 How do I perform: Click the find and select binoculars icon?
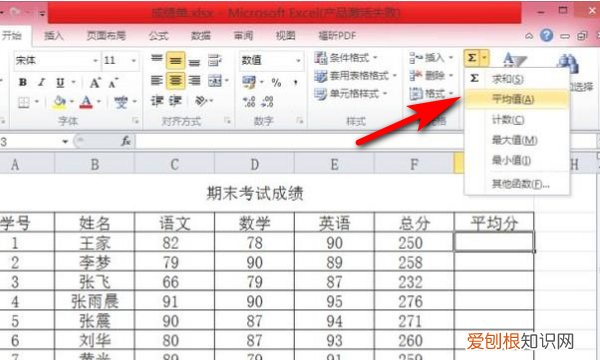568,63
